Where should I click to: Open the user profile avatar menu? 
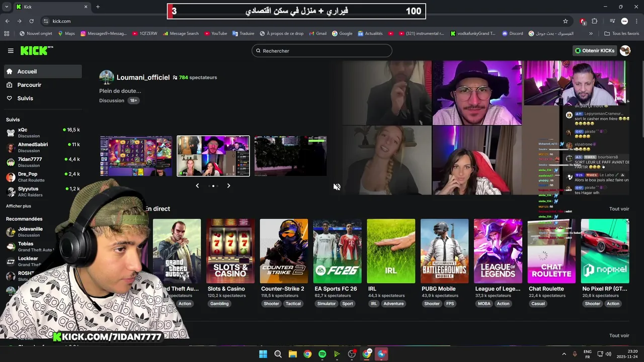click(x=625, y=51)
